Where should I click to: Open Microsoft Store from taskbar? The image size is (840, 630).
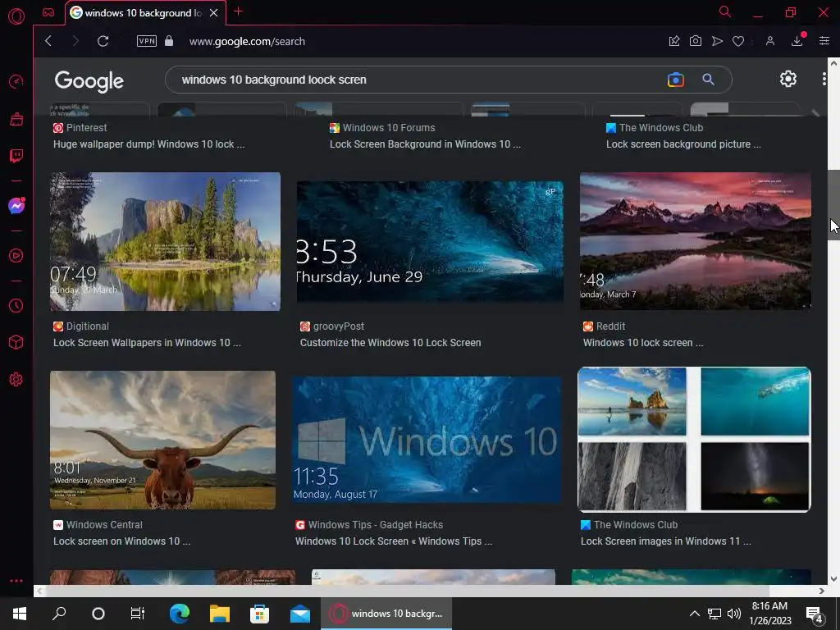tap(260, 614)
